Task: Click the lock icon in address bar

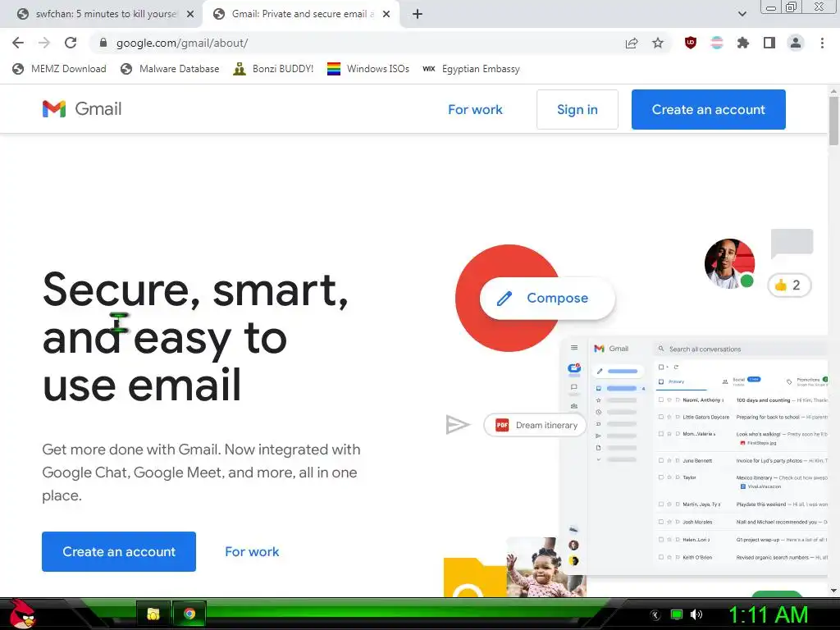Action: (103, 43)
